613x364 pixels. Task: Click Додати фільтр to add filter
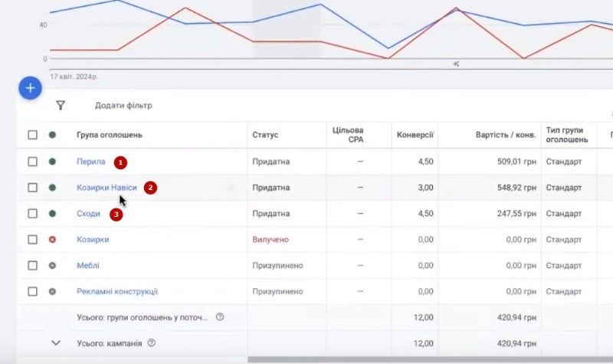[123, 106]
